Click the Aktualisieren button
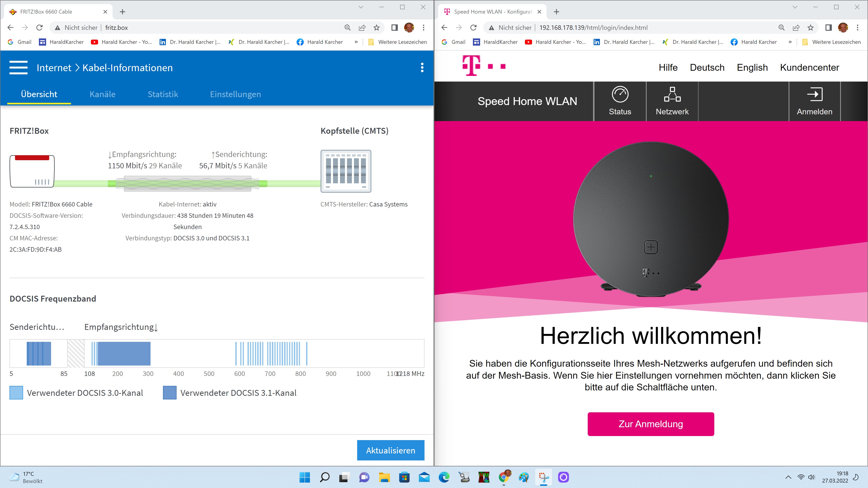 click(391, 450)
